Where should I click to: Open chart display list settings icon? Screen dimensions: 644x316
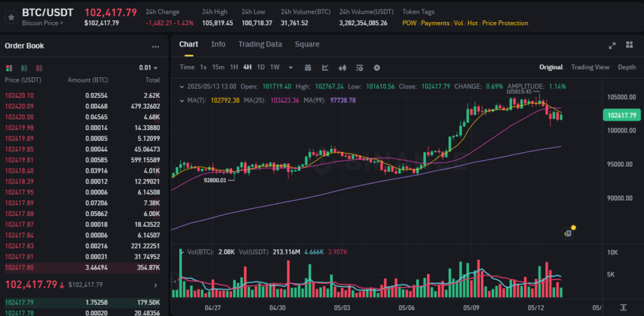coord(360,67)
